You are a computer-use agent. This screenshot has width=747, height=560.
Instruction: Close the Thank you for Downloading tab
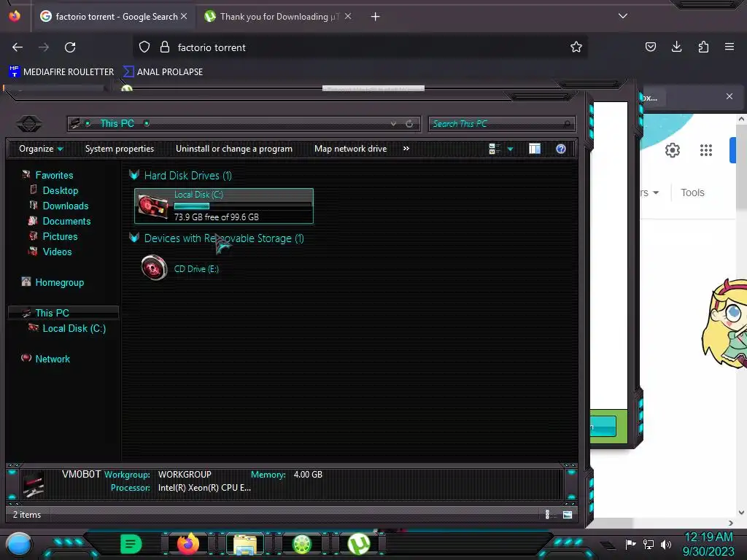[348, 17]
